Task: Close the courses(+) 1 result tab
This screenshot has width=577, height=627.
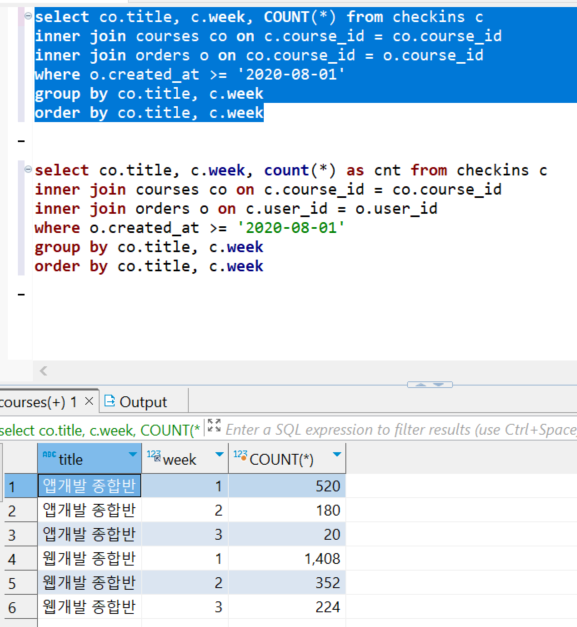Action: tap(90, 401)
